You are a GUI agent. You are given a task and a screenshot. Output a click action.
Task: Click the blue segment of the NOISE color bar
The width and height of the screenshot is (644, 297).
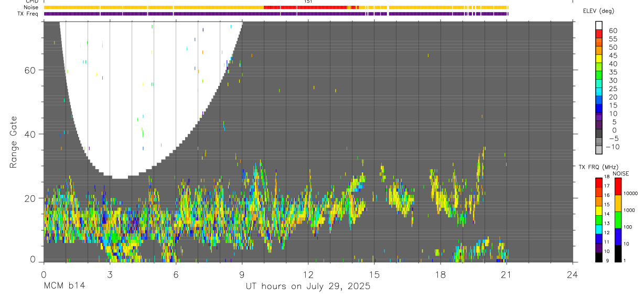click(618, 236)
